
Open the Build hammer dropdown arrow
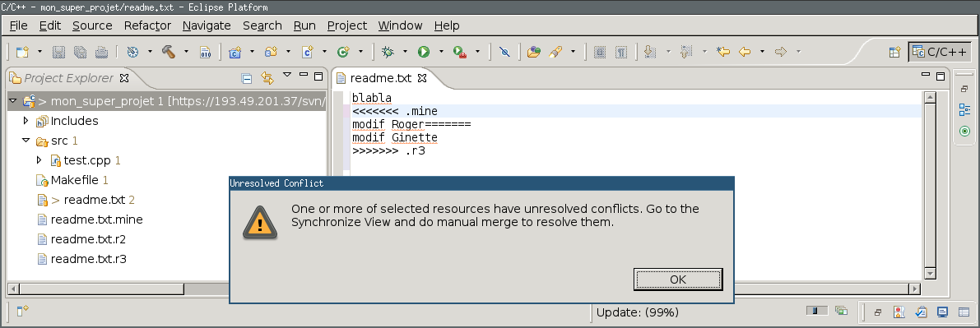[186, 52]
